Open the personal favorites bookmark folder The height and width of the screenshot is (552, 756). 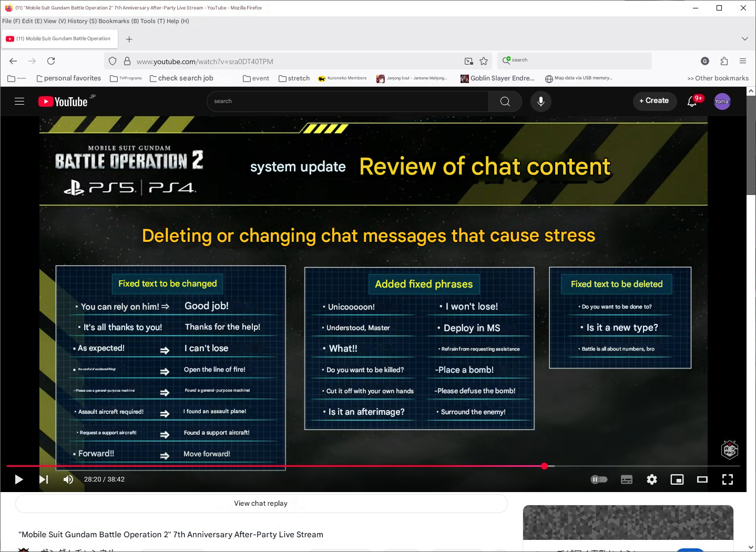68,78
